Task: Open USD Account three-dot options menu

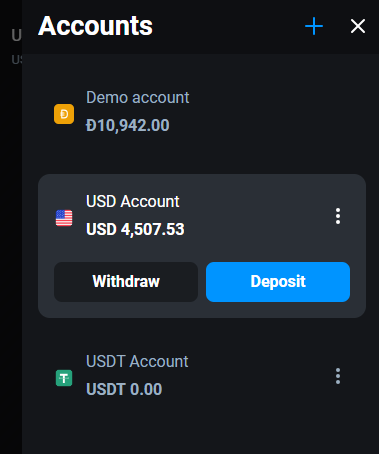Action: 338,216
